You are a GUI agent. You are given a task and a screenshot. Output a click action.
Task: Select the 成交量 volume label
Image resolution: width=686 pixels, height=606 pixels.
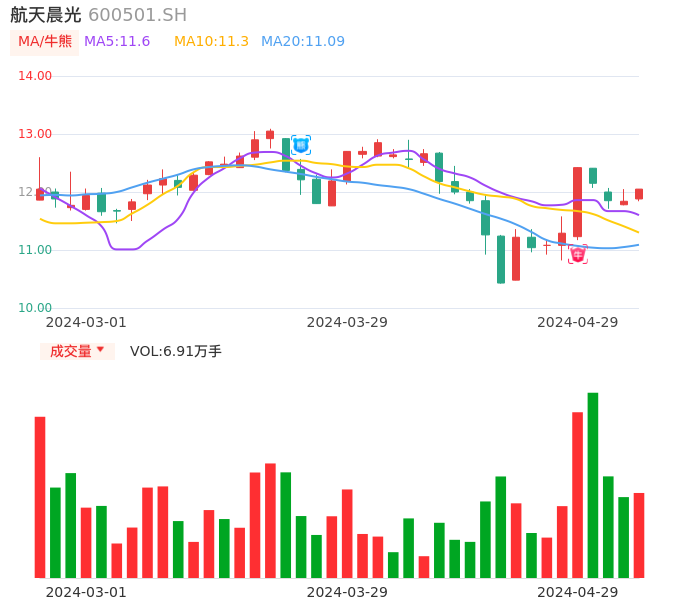70,351
